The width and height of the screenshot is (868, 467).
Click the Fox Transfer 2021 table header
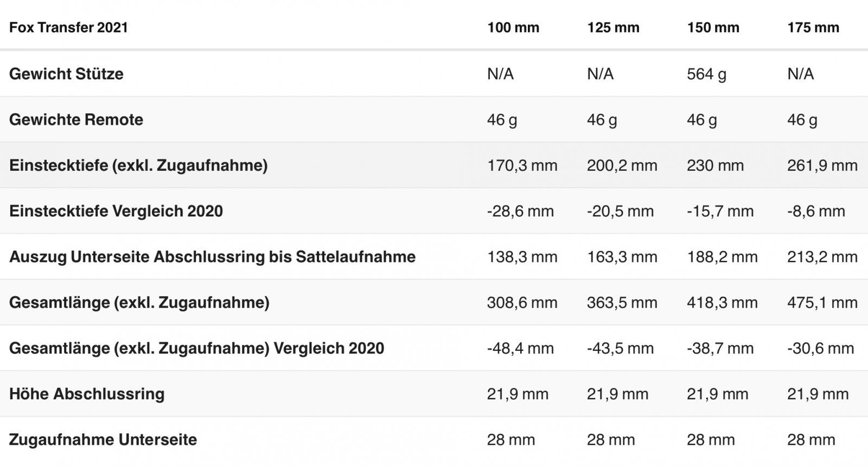68,28
